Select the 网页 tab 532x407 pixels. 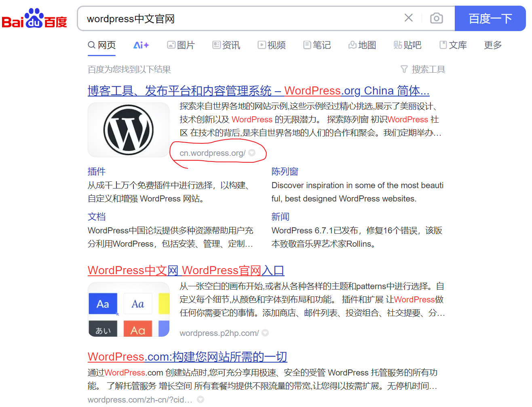pos(102,45)
